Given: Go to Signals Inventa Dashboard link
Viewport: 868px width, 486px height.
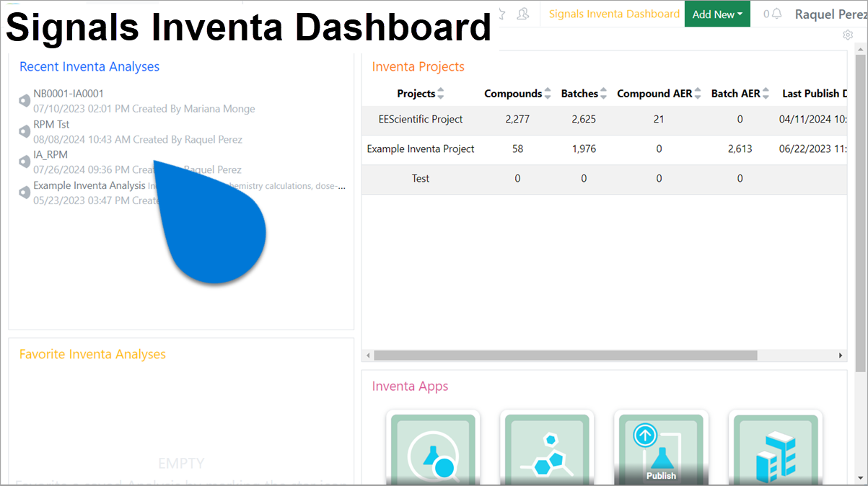Looking at the screenshot, I should pos(614,14).
